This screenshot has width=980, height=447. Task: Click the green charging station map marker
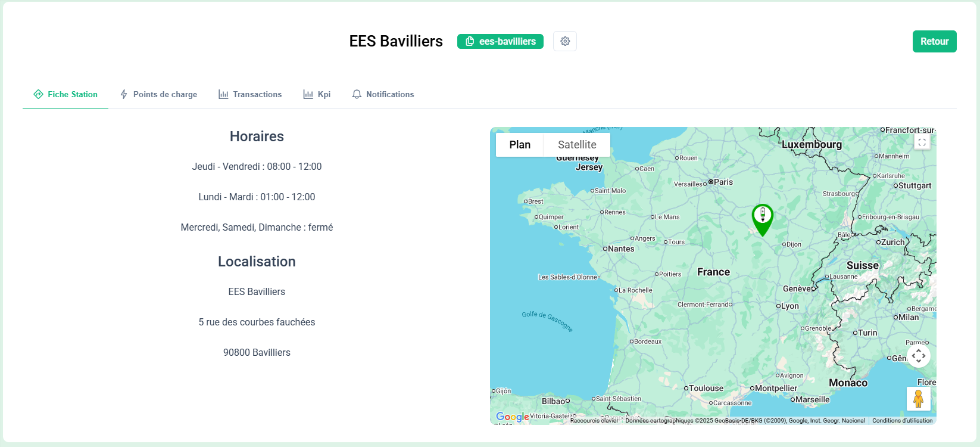(762, 219)
